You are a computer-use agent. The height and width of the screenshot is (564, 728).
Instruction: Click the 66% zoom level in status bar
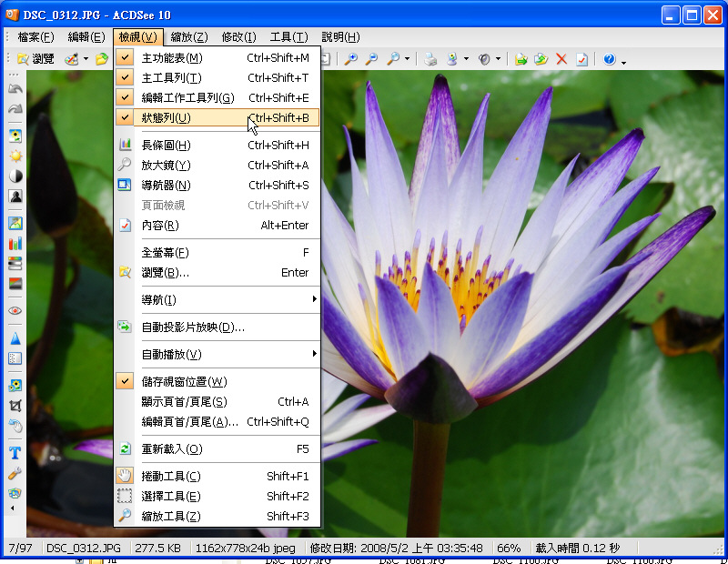pyautogui.click(x=509, y=549)
